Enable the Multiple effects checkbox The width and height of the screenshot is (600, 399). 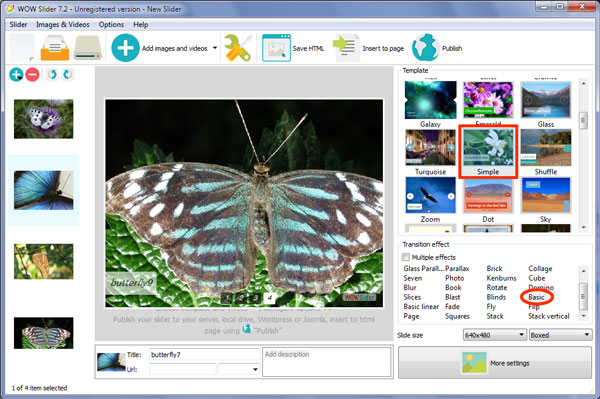tap(406, 257)
